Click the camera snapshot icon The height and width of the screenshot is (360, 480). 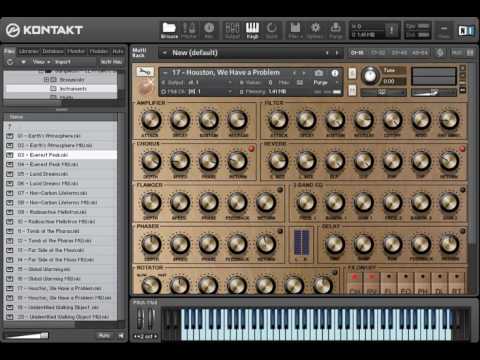point(319,73)
